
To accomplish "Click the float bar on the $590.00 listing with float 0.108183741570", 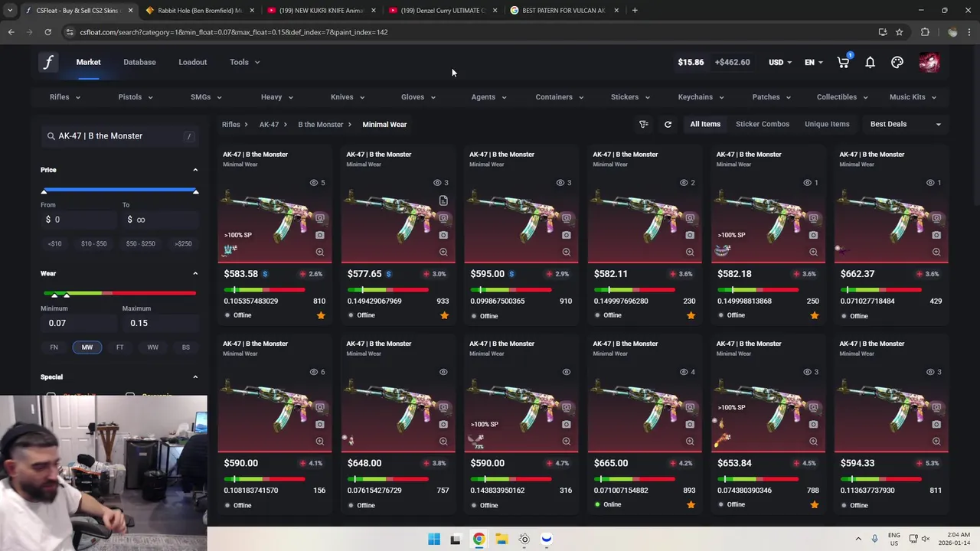I will point(264,479).
